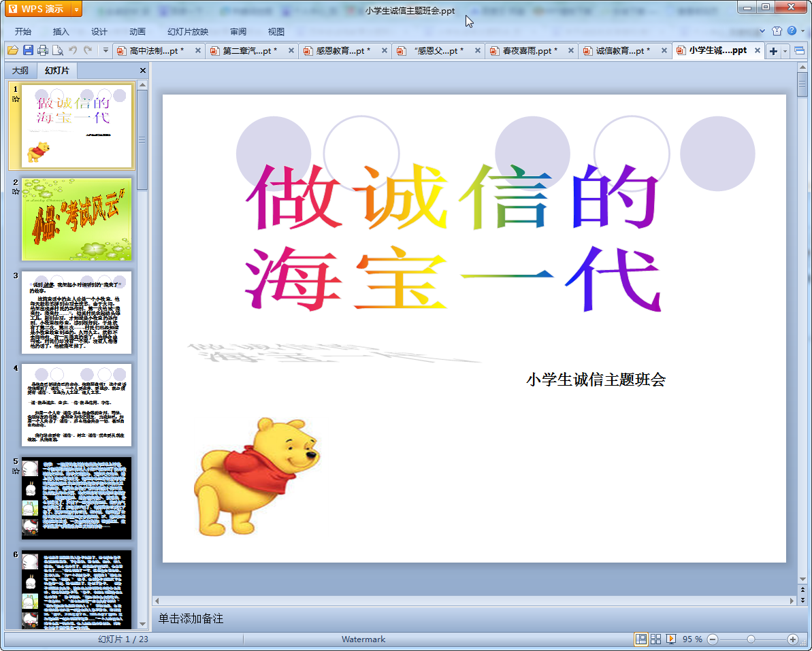The height and width of the screenshot is (651, 812).
Task: Click animation star icon under slide 1 number
Action: click(16, 99)
